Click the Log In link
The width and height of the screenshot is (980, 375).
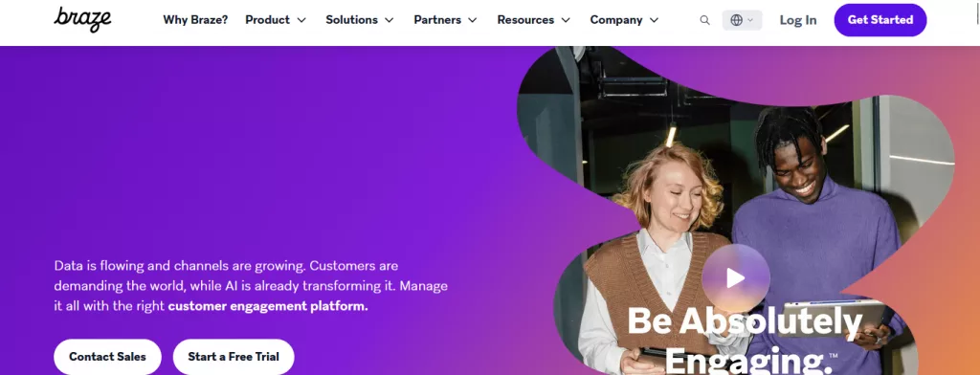pyautogui.click(x=798, y=20)
